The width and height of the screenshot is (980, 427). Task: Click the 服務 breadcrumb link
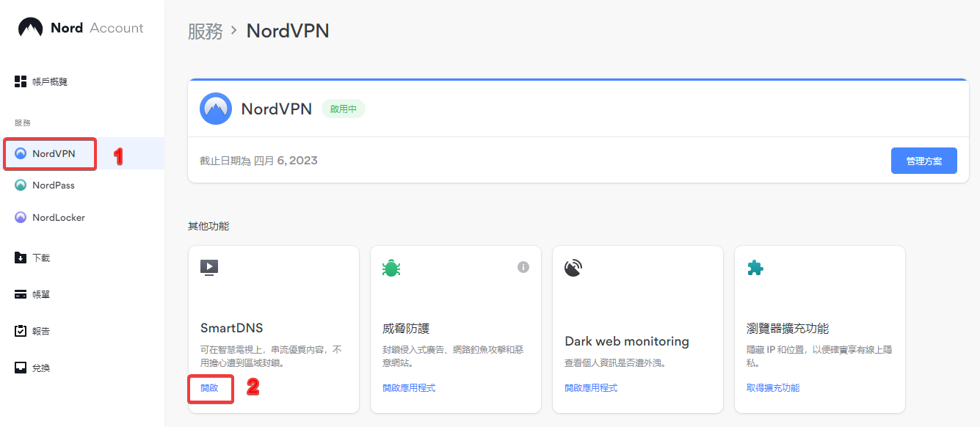205,31
